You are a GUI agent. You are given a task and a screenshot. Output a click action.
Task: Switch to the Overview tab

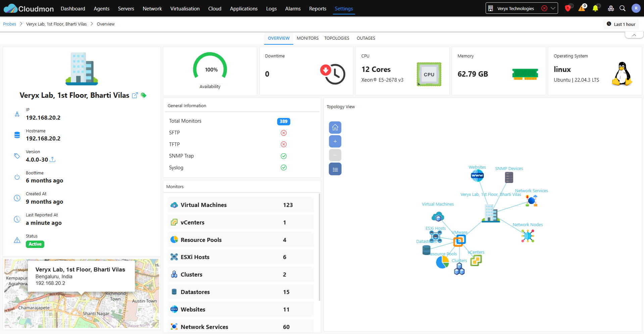(x=279, y=38)
